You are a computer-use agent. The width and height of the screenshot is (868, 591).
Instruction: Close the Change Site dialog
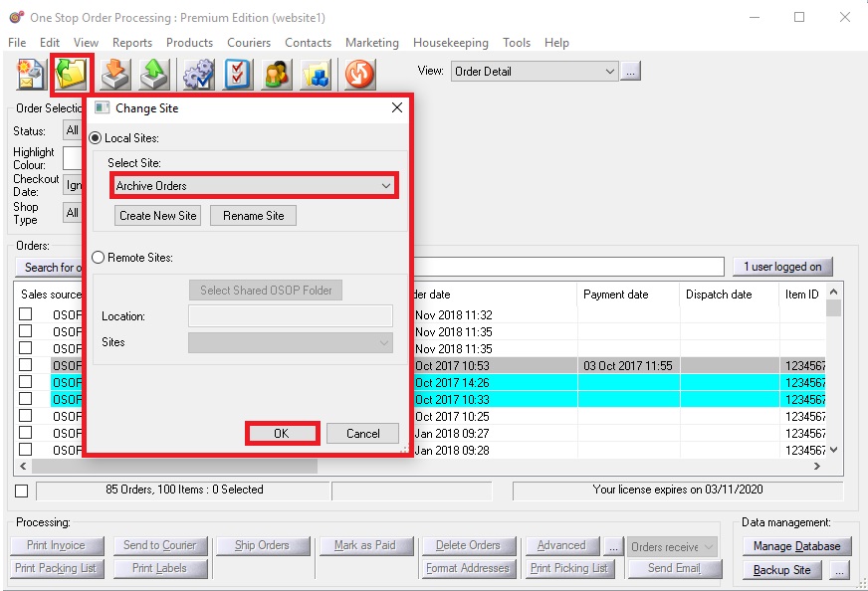pyautogui.click(x=397, y=107)
